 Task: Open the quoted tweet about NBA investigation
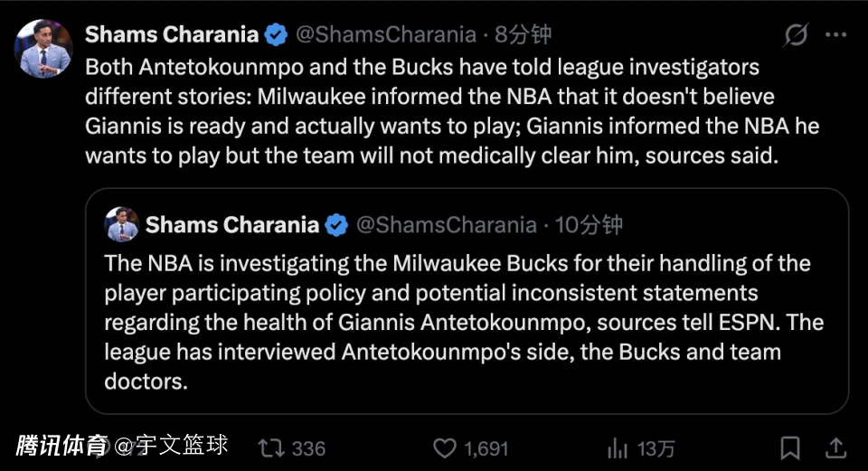tap(466, 322)
